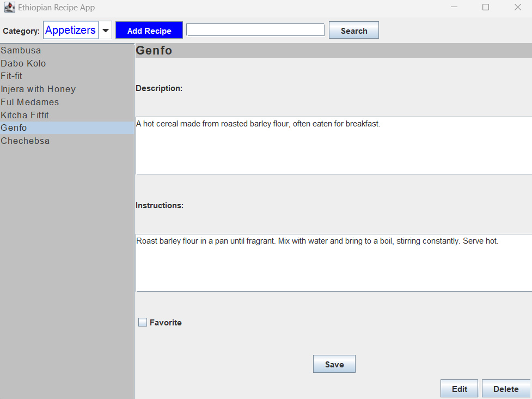Image resolution: width=532 pixels, height=399 pixels.
Task: Click the search text field
Action: (255, 30)
